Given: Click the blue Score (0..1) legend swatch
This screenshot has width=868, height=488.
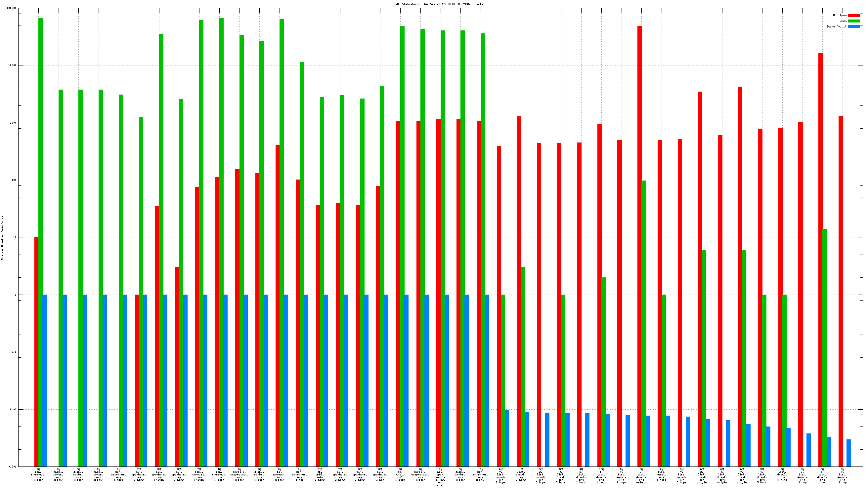Looking at the screenshot, I should pyautogui.click(x=853, y=26).
